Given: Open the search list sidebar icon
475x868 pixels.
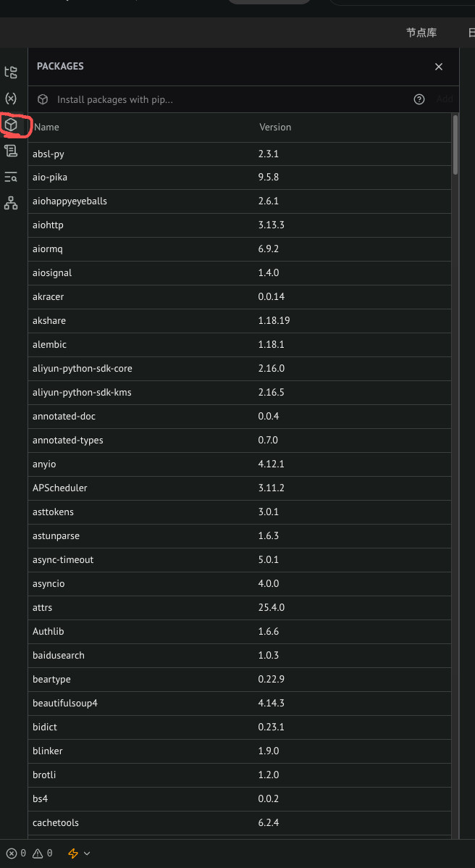Looking at the screenshot, I should tap(11, 177).
